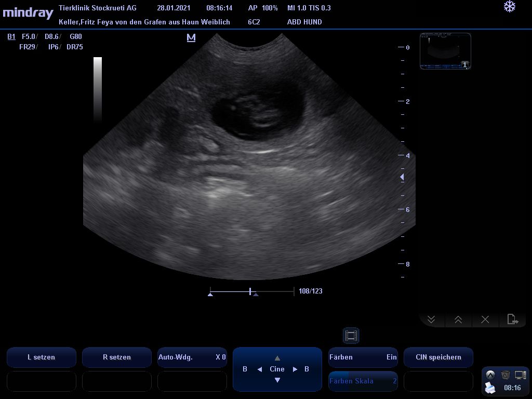Click the cine film strip icon
532x399 pixels.
coord(351,336)
